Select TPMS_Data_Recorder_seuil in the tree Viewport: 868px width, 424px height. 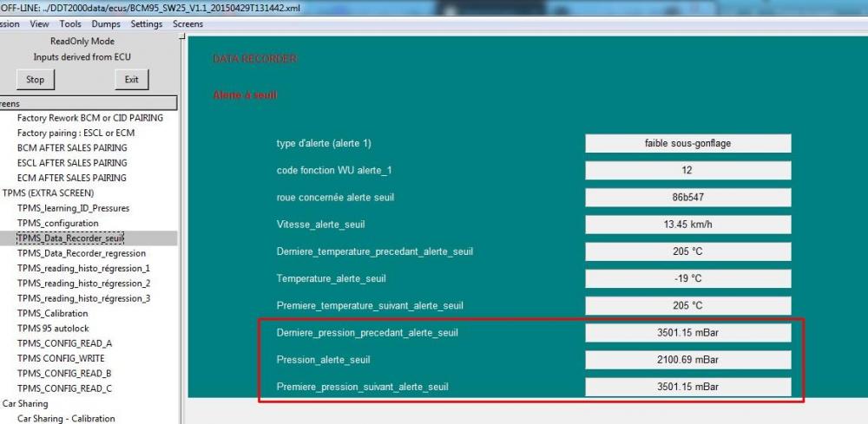[x=70, y=238]
